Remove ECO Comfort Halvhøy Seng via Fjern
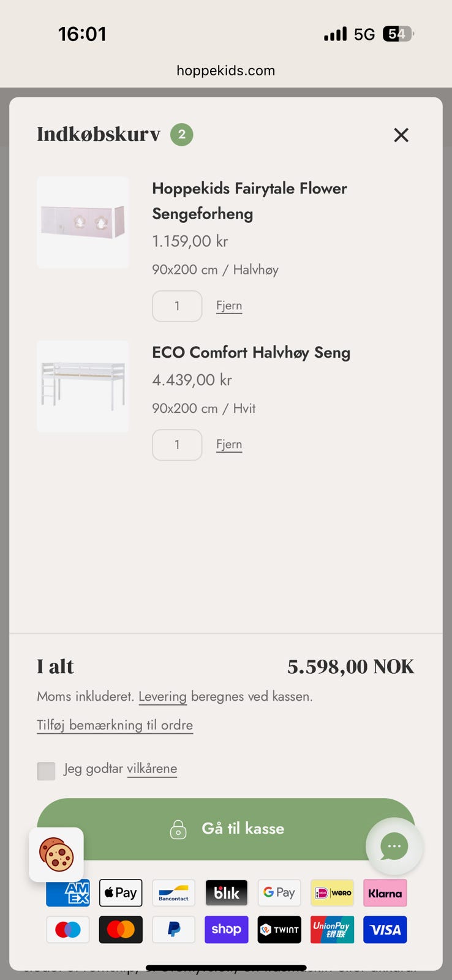This screenshot has height=980, width=452. pyautogui.click(x=229, y=445)
